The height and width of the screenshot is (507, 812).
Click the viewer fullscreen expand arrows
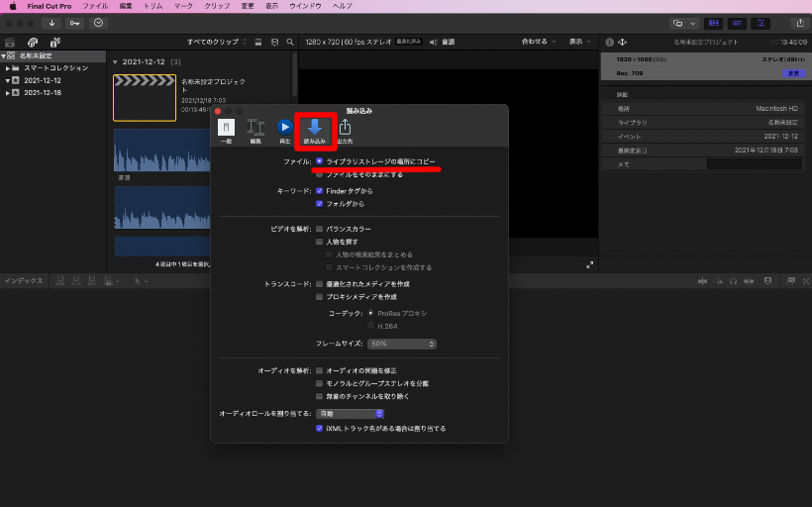click(x=590, y=264)
